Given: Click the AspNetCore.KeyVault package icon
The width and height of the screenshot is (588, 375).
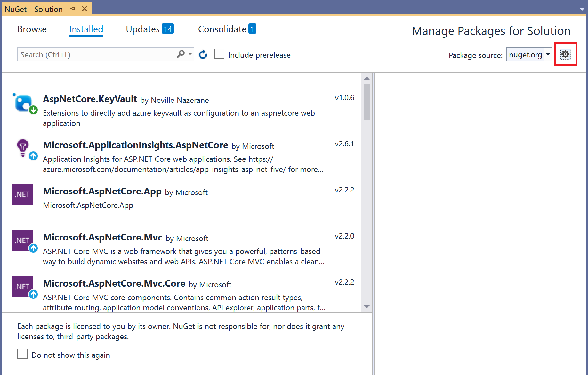Looking at the screenshot, I should pos(23,103).
